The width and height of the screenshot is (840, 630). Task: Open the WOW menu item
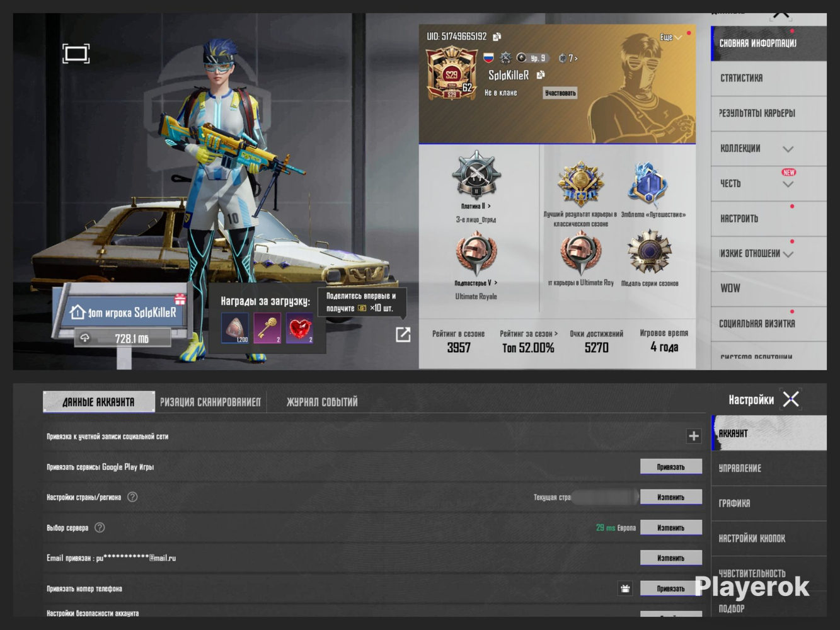769,289
